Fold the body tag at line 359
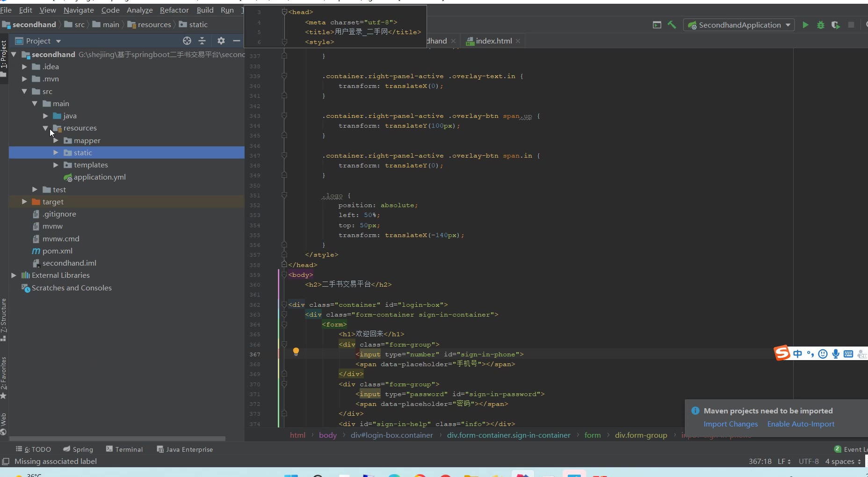 coord(284,275)
